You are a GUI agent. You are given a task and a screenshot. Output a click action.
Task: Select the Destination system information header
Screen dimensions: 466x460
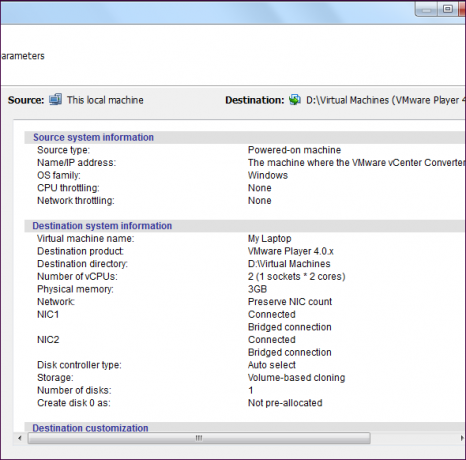102,226
